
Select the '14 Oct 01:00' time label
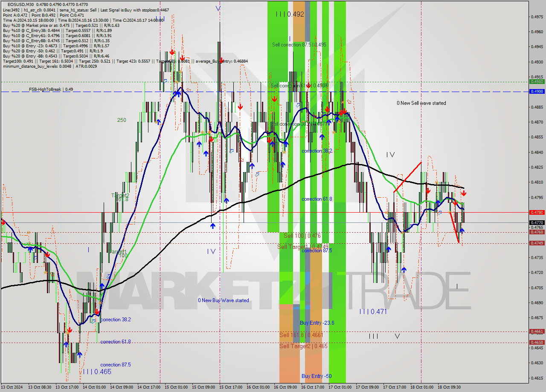(x=94, y=387)
